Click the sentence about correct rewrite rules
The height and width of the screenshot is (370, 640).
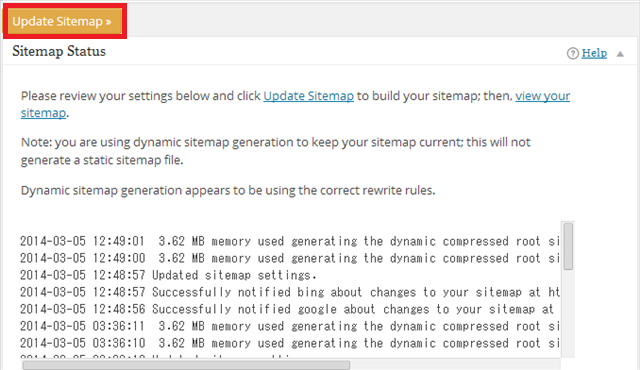tap(228, 191)
